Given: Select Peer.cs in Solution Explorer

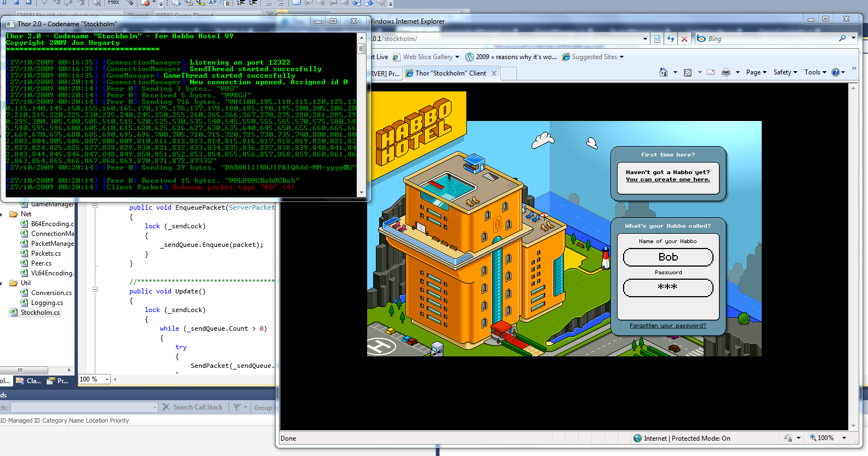Looking at the screenshot, I should (x=36, y=263).
